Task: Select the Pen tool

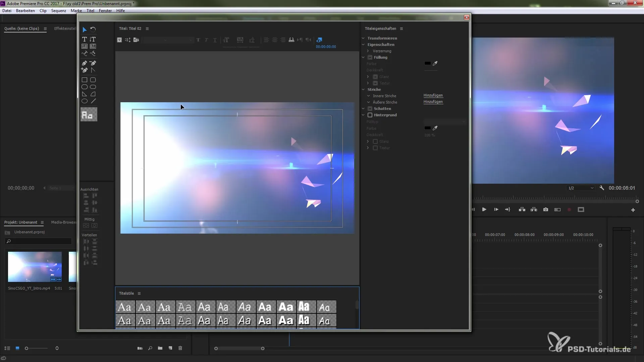Action: (x=85, y=63)
